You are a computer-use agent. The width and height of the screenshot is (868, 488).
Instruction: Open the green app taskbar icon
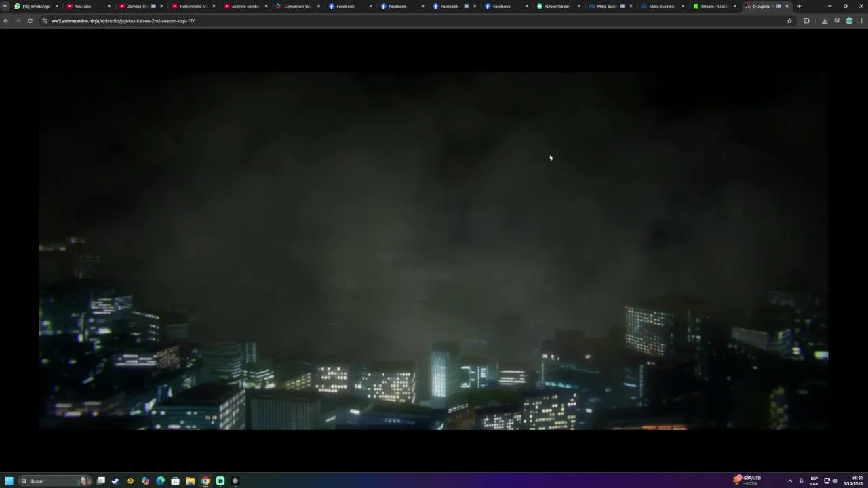coord(220,481)
